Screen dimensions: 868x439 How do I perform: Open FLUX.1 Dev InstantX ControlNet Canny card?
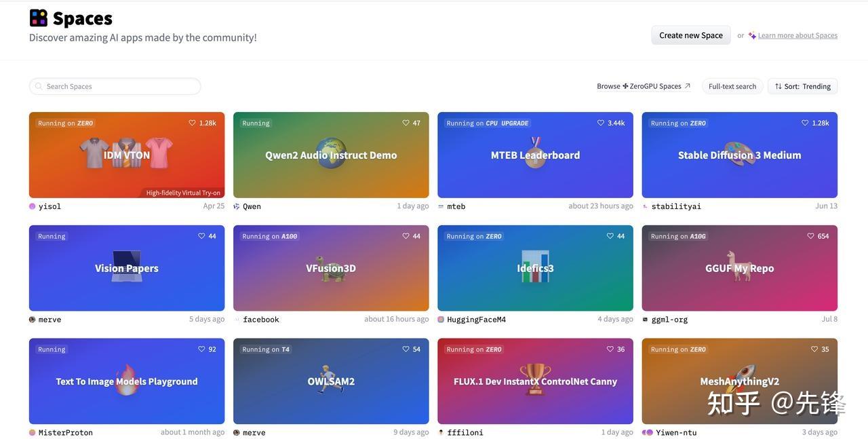[x=535, y=381]
